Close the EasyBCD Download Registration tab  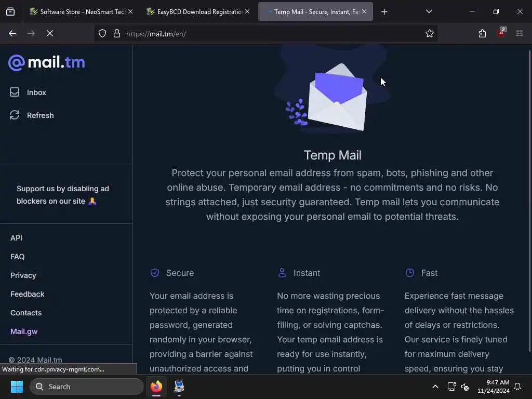(247, 11)
